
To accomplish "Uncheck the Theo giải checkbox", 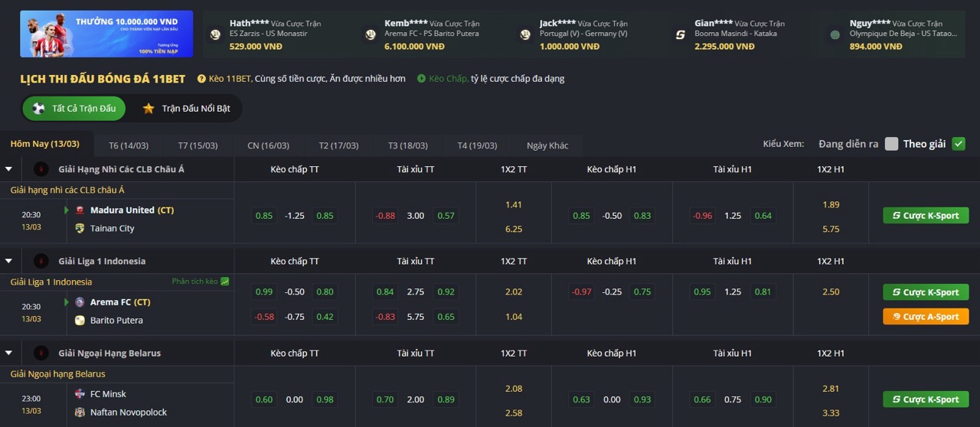I will tap(959, 144).
